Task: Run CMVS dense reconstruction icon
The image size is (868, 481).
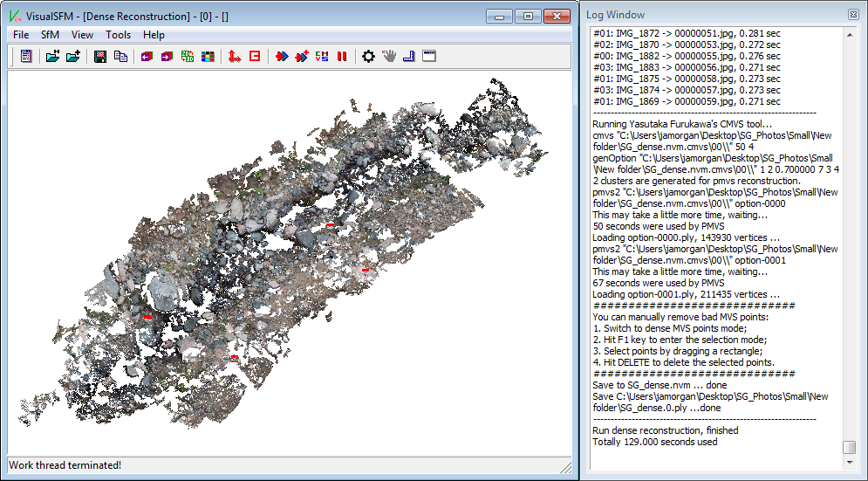Action: pos(322,56)
